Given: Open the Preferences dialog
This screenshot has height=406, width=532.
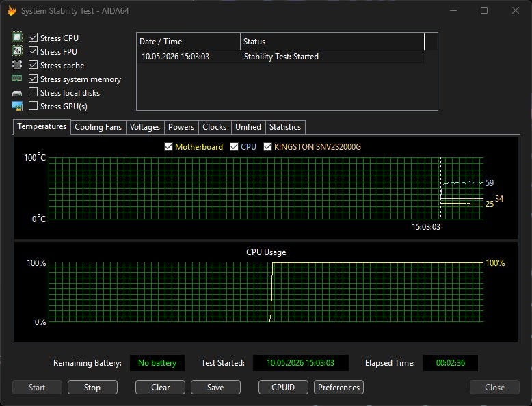Looking at the screenshot, I should [x=338, y=388].
